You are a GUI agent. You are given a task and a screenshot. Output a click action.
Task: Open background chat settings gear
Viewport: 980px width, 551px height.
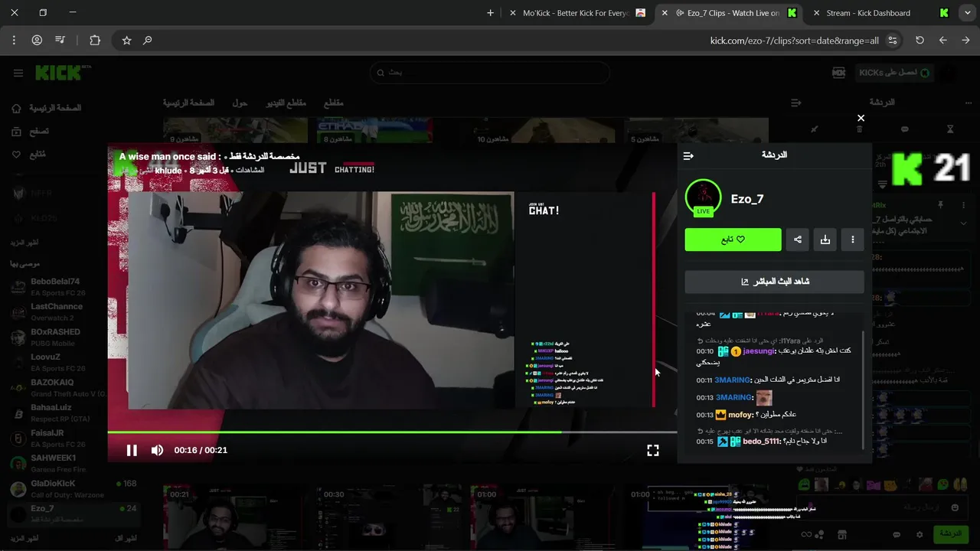coord(920,534)
